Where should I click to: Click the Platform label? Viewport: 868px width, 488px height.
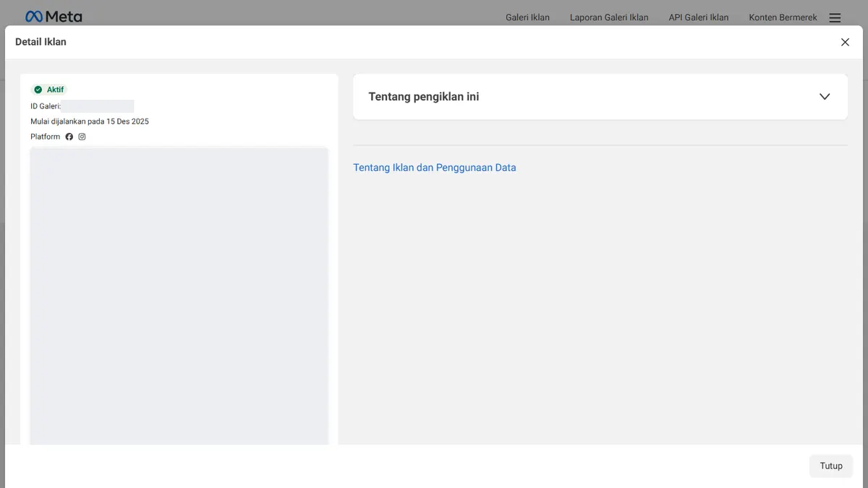[x=45, y=137]
